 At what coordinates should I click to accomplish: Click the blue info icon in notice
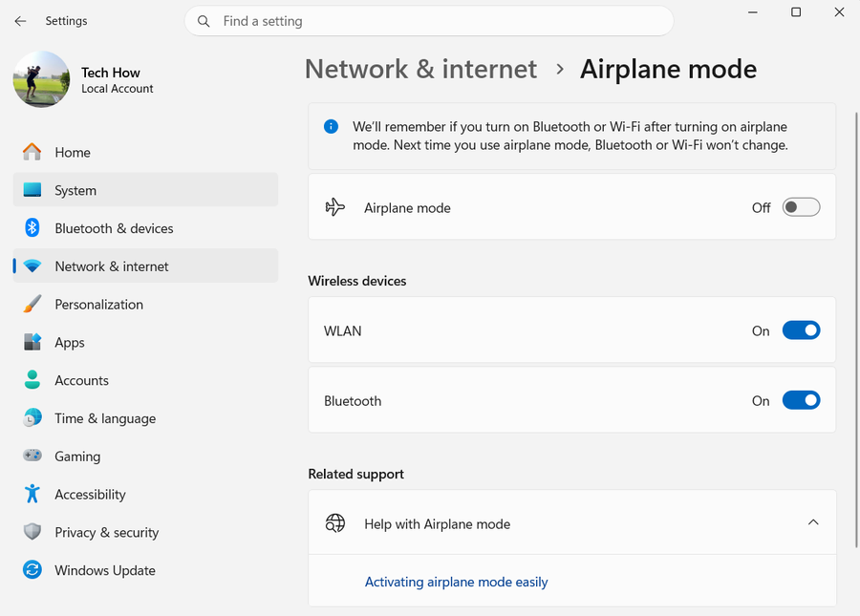click(x=331, y=127)
